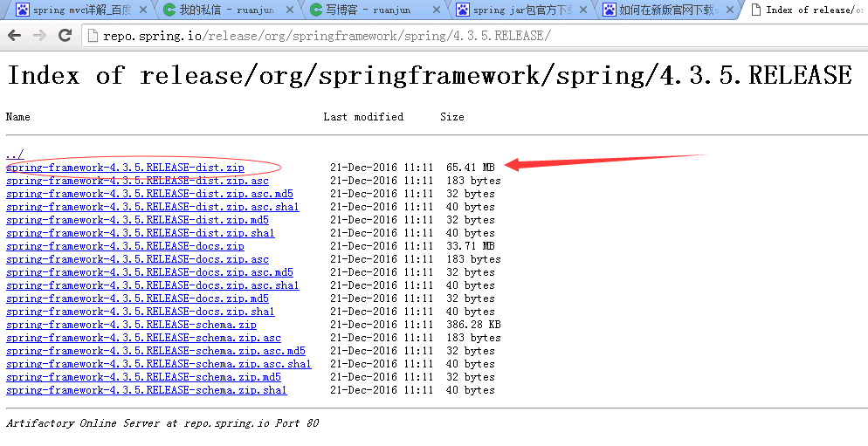The height and width of the screenshot is (446, 868).
Task: Go back with the browser back arrow
Action: point(14,36)
